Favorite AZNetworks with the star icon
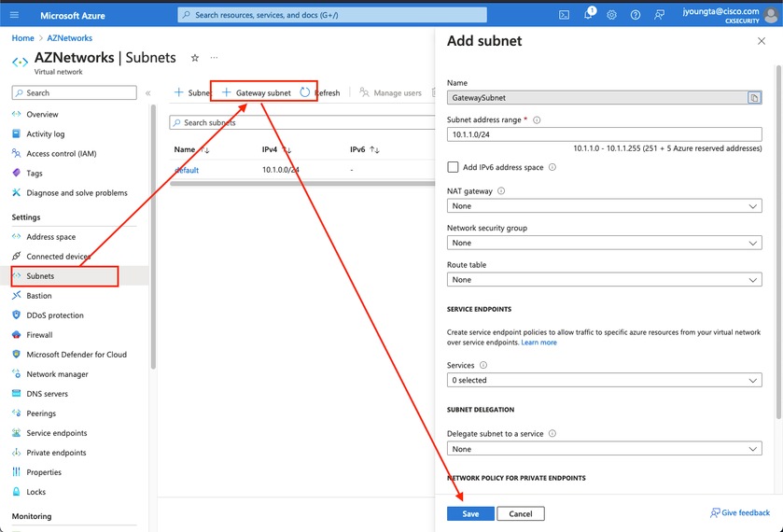Viewport: 783px width, 532px height. (x=195, y=58)
